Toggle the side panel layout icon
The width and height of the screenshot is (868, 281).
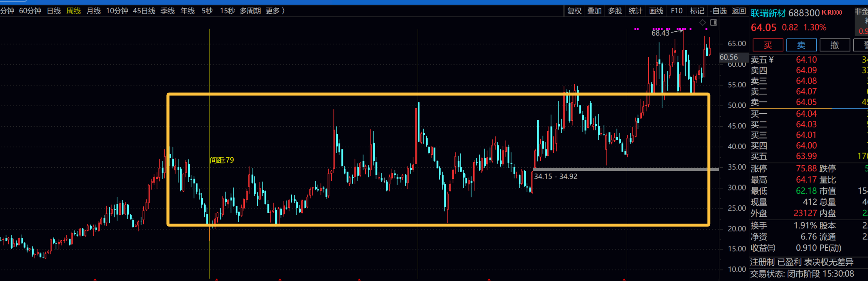pos(714,22)
